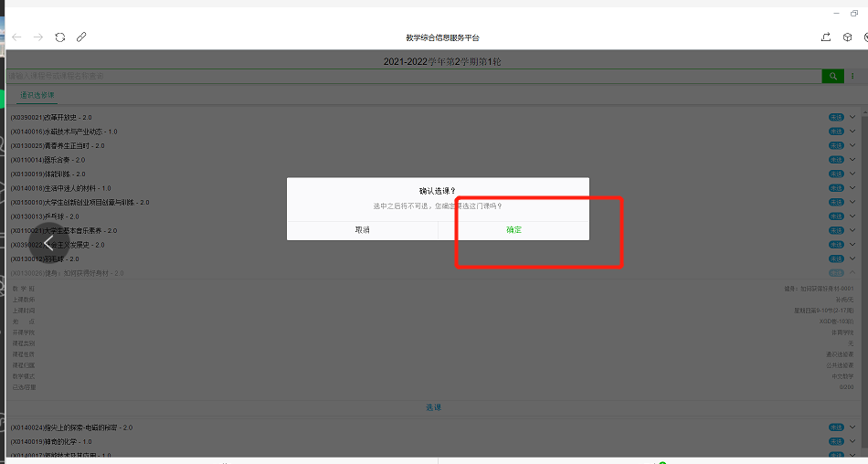This screenshot has width=868, height=464.
Task: Expand the 水磁技术与产业动态 course chevron
Action: tap(853, 132)
